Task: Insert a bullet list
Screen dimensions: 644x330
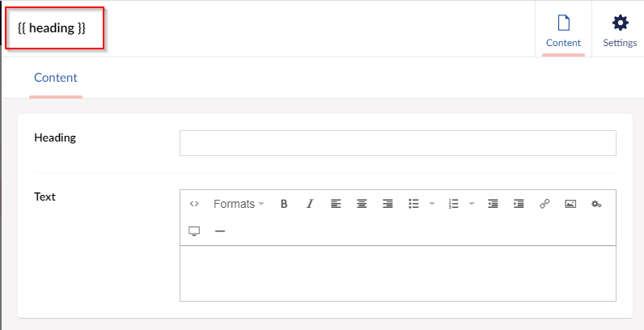Action: (413, 204)
